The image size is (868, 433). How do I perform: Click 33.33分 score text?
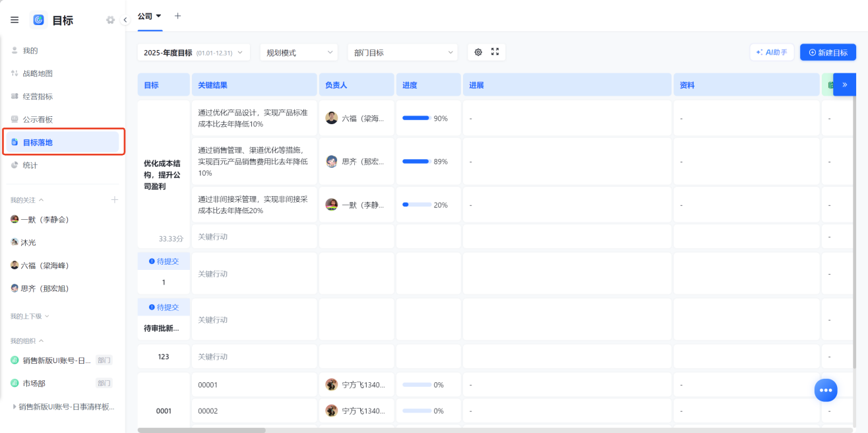click(171, 238)
